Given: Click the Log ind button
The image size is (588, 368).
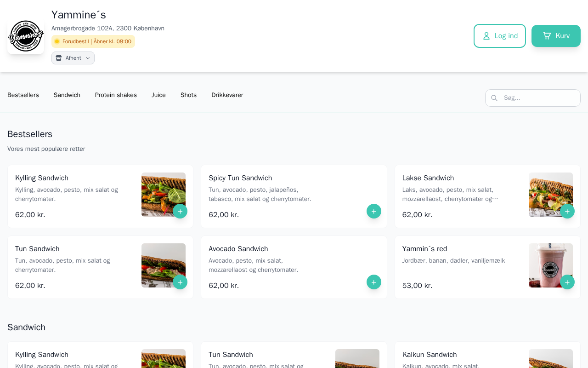Looking at the screenshot, I should [x=500, y=36].
